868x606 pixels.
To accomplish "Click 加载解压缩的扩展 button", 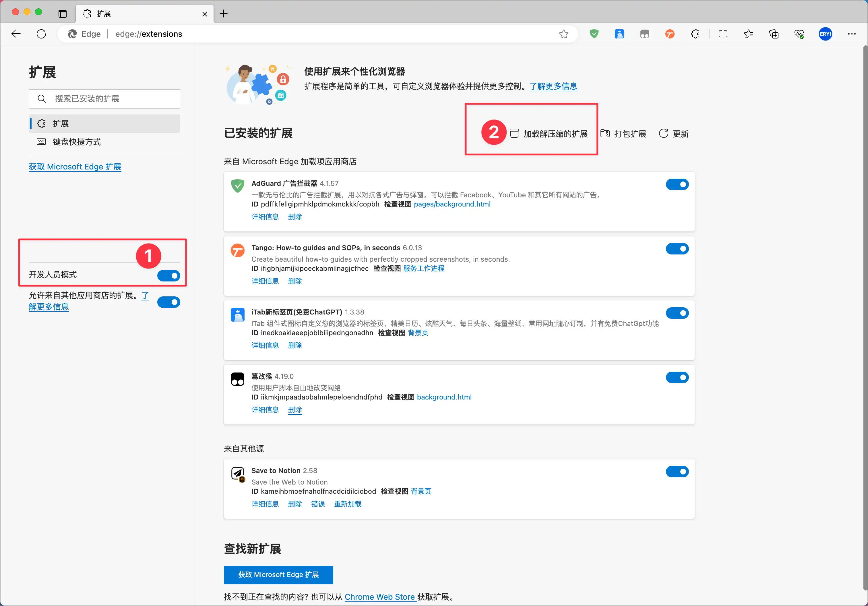I will coord(549,134).
